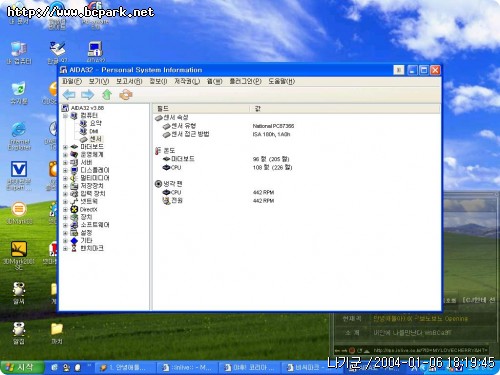Click the green up arrow toolbar button
Screen dimensions: 500x375
pos(107,95)
